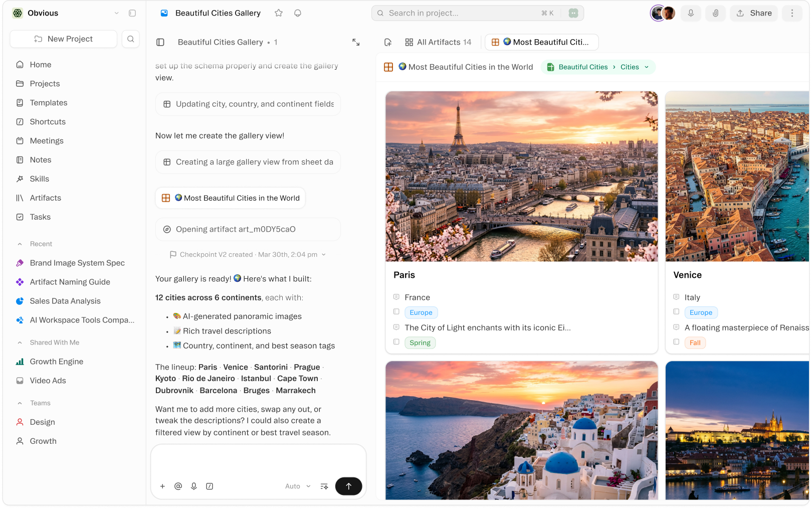
Task: Switch to All Artifacts tab
Action: (x=438, y=42)
